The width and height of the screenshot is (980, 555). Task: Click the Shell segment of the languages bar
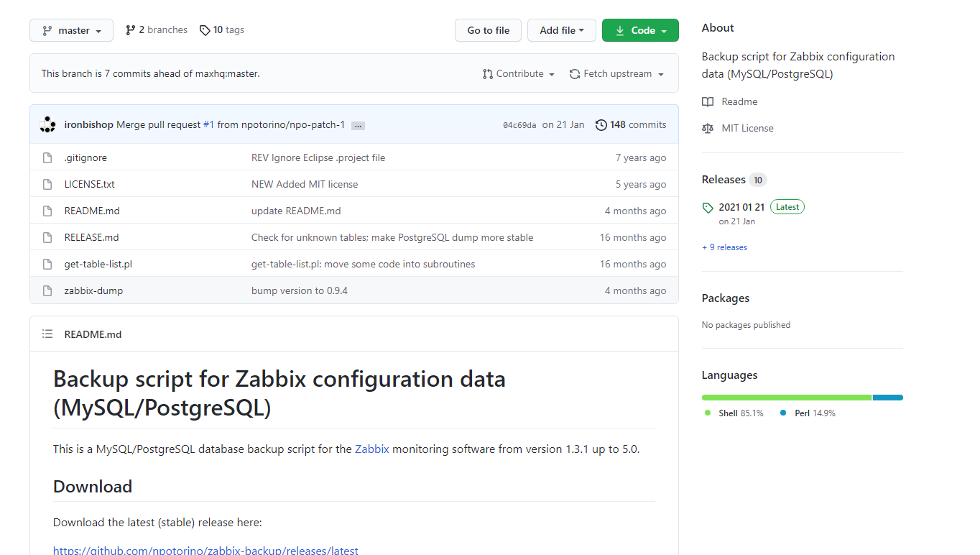pos(786,397)
